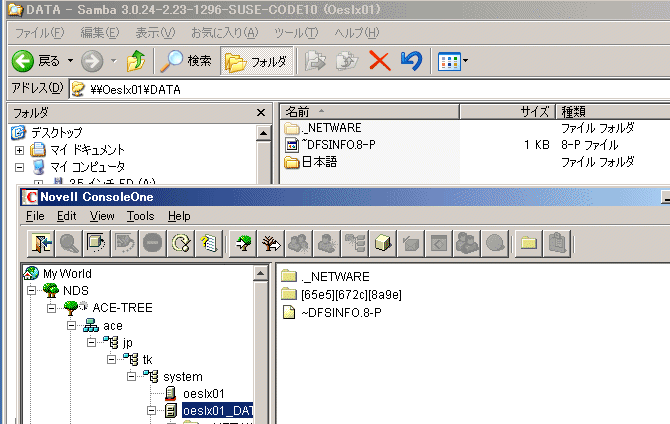The width and height of the screenshot is (670, 424).
Task: Click the grayed New Organizational Unit icon
Action: [355, 244]
